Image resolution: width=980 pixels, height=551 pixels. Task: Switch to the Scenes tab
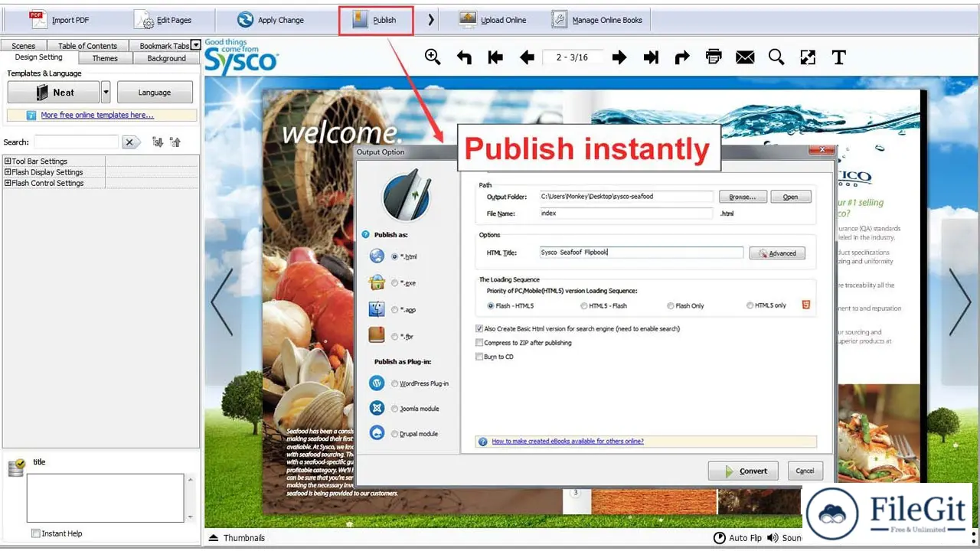[x=23, y=46]
